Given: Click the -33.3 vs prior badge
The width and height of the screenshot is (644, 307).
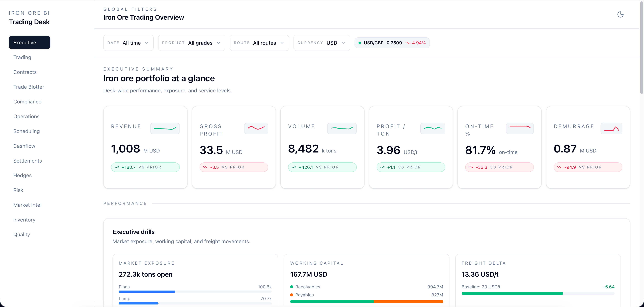Looking at the screenshot, I should [x=499, y=167].
